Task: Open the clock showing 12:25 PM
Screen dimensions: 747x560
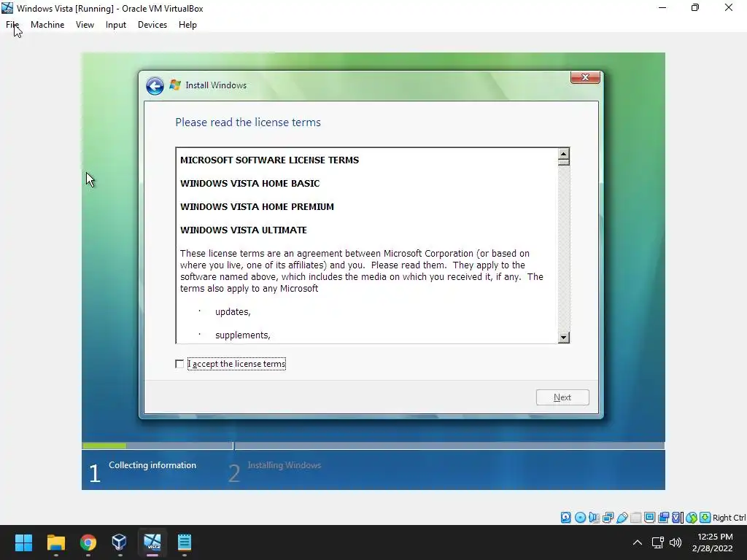Action: point(712,542)
